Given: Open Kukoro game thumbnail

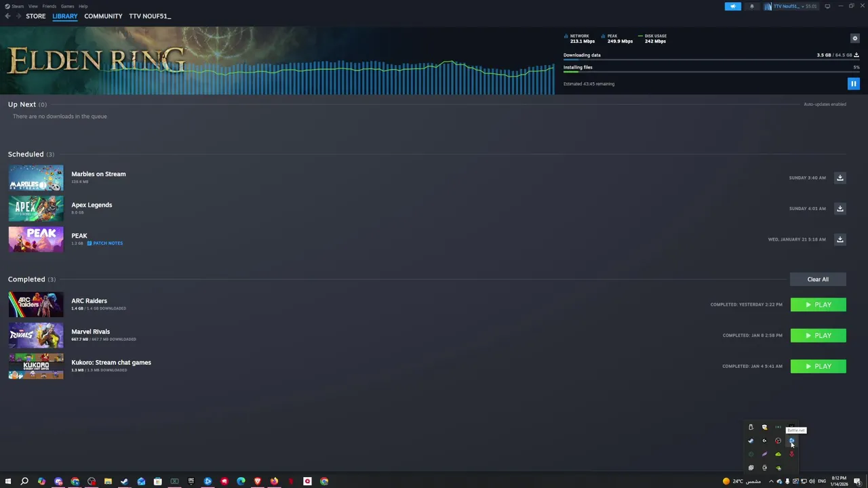Looking at the screenshot, I should pos(36,366).
